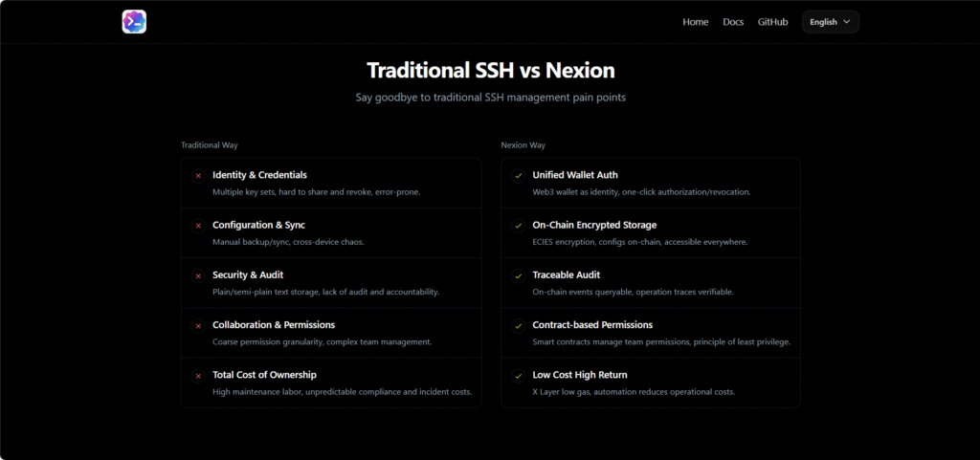Click the Traditional SSH vs Nexion heading
980x460 pixels.
491,71
